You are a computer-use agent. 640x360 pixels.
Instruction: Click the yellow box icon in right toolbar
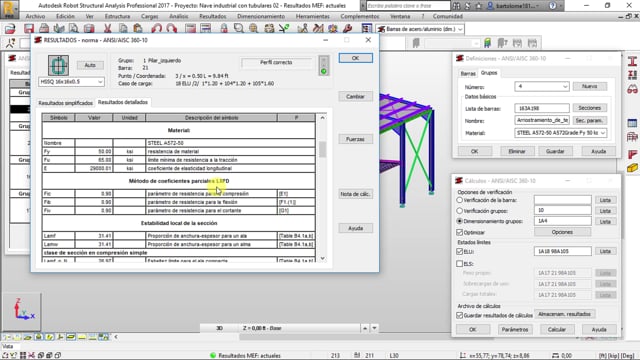tap(632, 168)
